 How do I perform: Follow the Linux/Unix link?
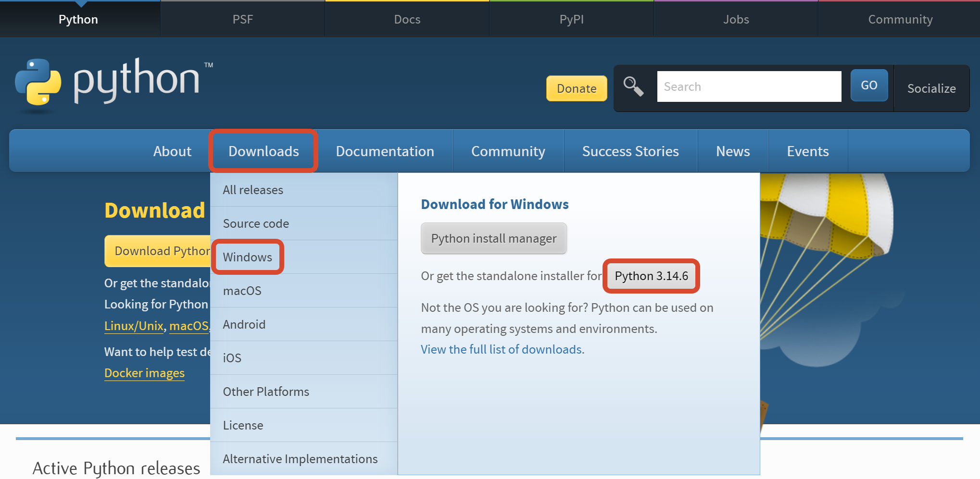(134, 326)
